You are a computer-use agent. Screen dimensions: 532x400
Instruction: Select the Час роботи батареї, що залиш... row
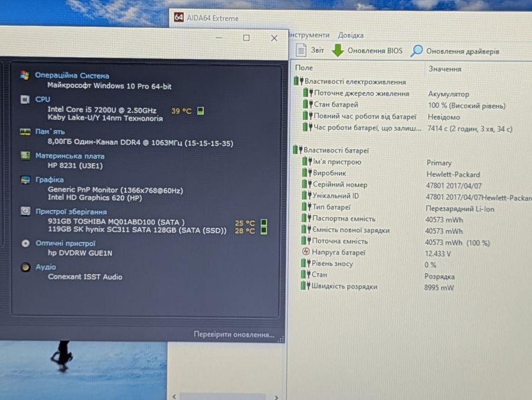pos(407,128)
